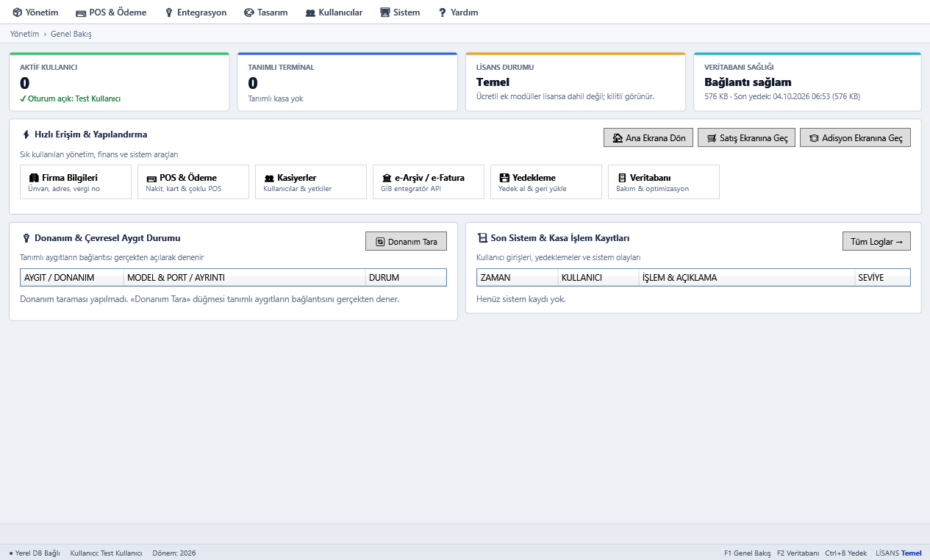This screenshot has width=930, height=560.
Task: Click the İŞLEM & AÇIKLAMA column header
Action: 747,278
